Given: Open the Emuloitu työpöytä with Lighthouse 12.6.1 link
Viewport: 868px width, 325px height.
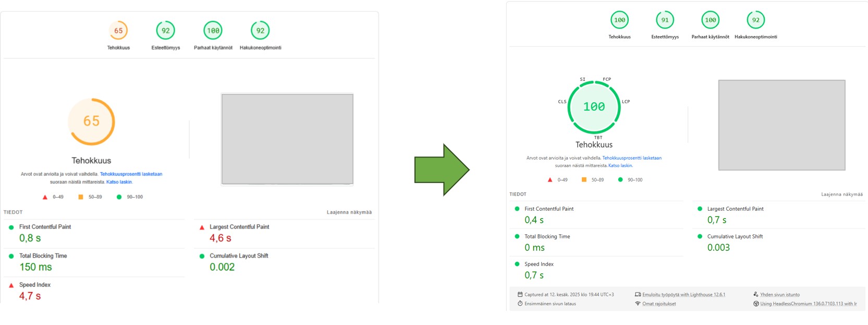Looking at the screenshot, I should pyautogui.click(x=683, y=295).
